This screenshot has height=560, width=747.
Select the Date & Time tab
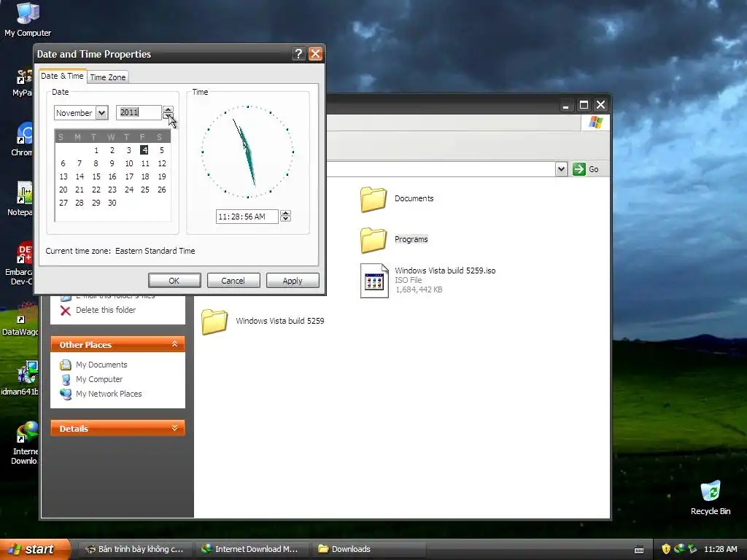63,76
